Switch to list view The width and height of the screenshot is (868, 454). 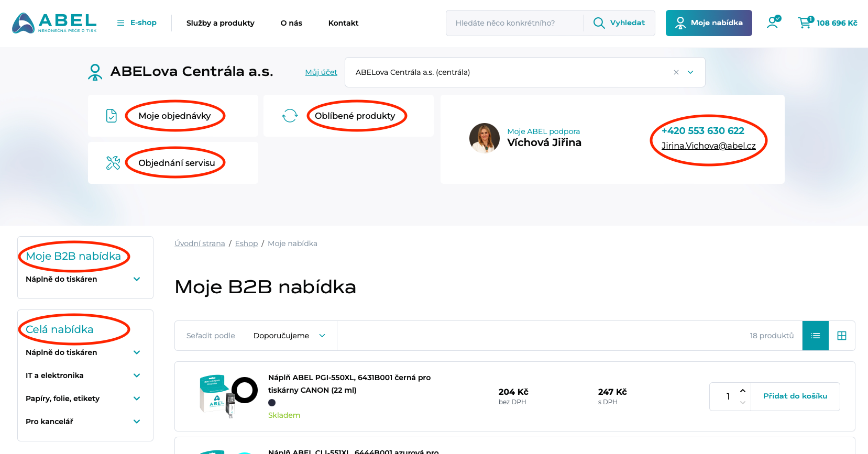[x=816, y=336]
